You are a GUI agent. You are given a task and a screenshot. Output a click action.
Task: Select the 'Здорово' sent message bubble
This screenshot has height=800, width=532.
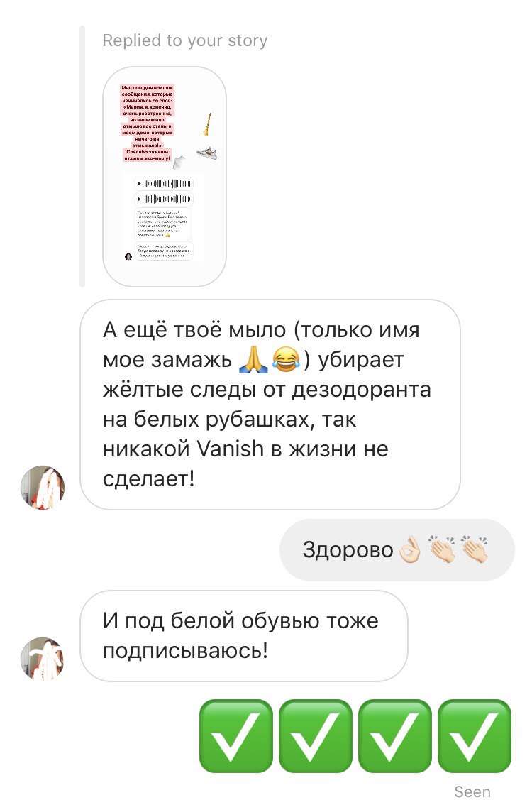pyautogui.click(x=397, y=550)
